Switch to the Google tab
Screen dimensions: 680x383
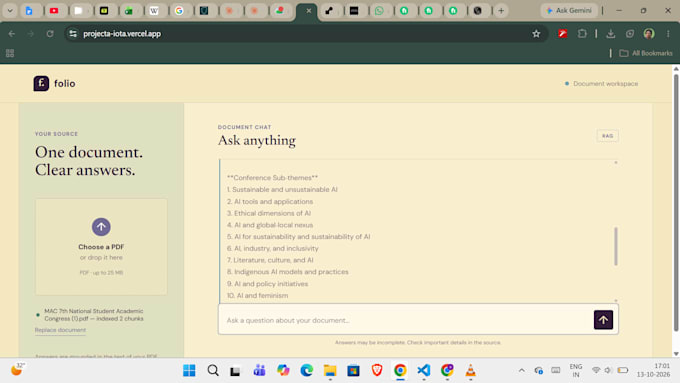pyautogui.click(x=179, y=11)
